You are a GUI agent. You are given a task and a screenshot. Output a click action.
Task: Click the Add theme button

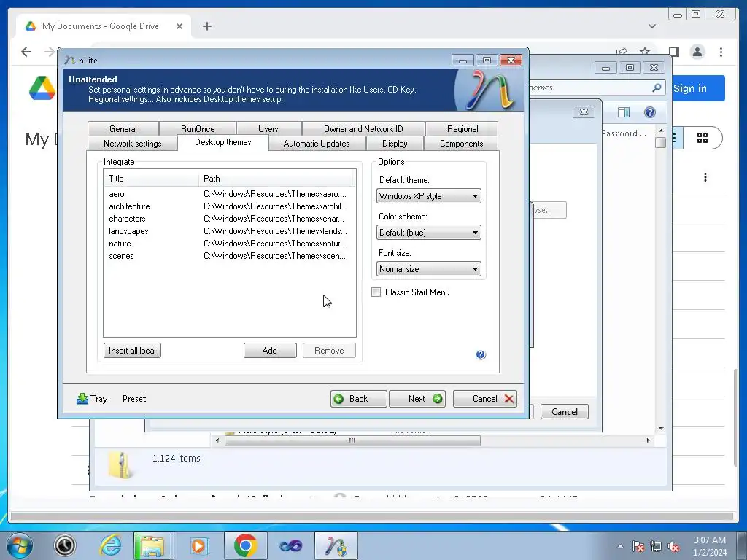(x=270, y=351)
